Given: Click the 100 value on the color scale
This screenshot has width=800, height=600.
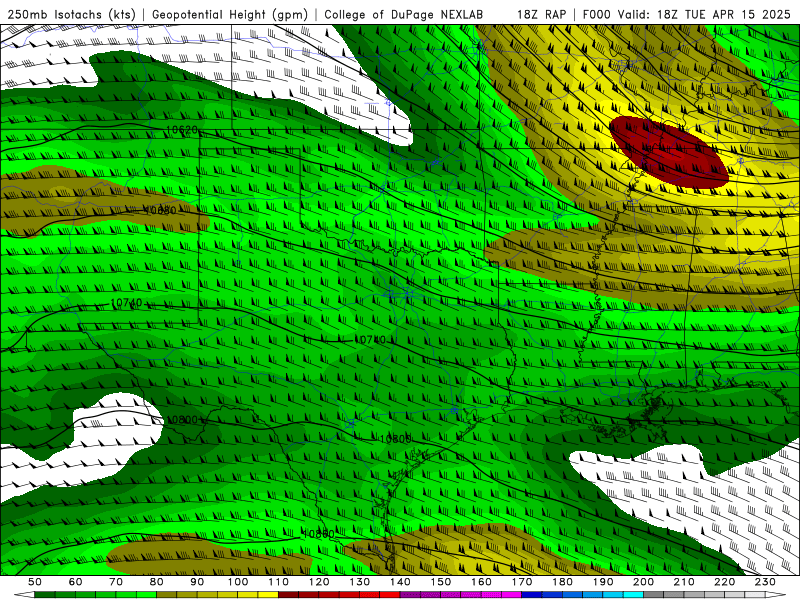Looking at the screenshot, I should 238,582.
